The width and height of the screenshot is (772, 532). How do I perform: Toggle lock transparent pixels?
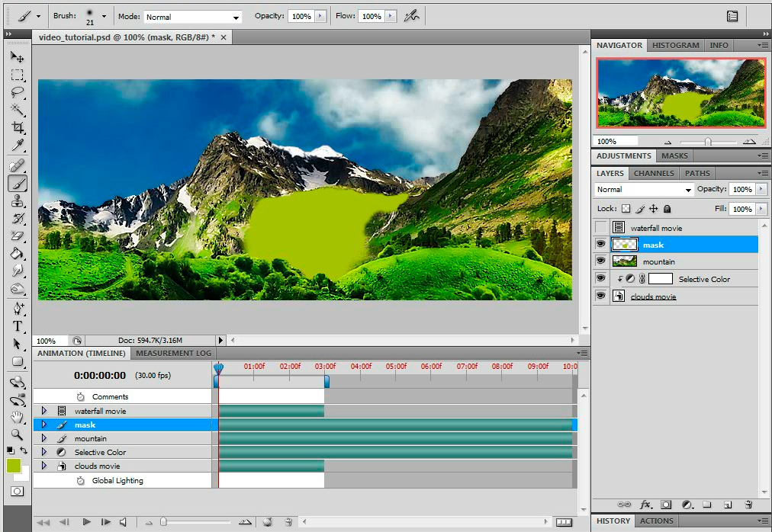coord(626,209)
